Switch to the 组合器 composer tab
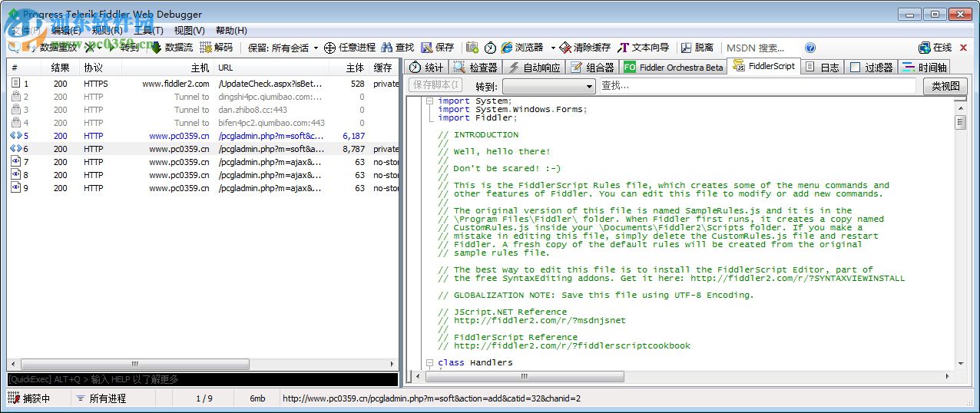 click(x=592, y=67)
